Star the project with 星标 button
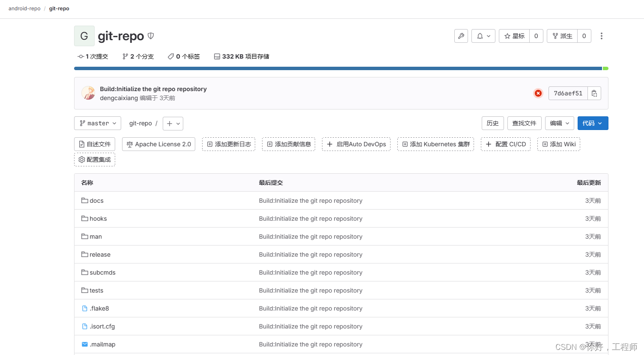The height and width of the screenshot is (355, 644). pos(514,36)
